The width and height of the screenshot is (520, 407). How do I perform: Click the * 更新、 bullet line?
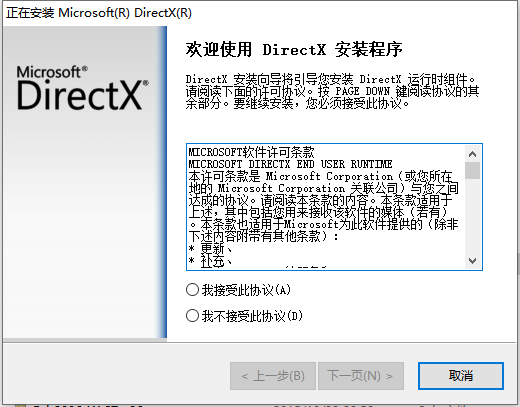click(210, 248)
